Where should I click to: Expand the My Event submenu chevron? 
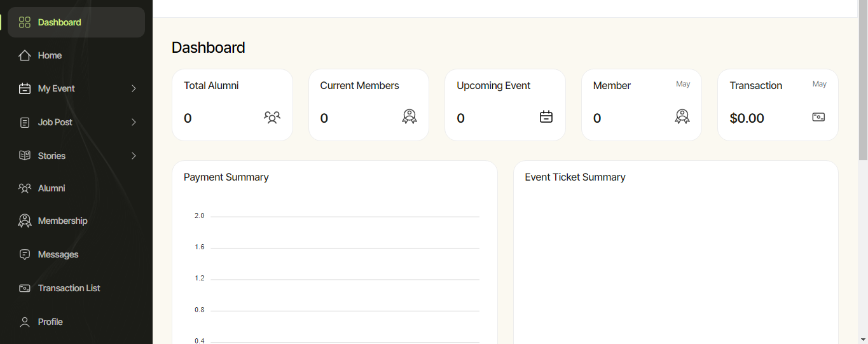[134, 89]
